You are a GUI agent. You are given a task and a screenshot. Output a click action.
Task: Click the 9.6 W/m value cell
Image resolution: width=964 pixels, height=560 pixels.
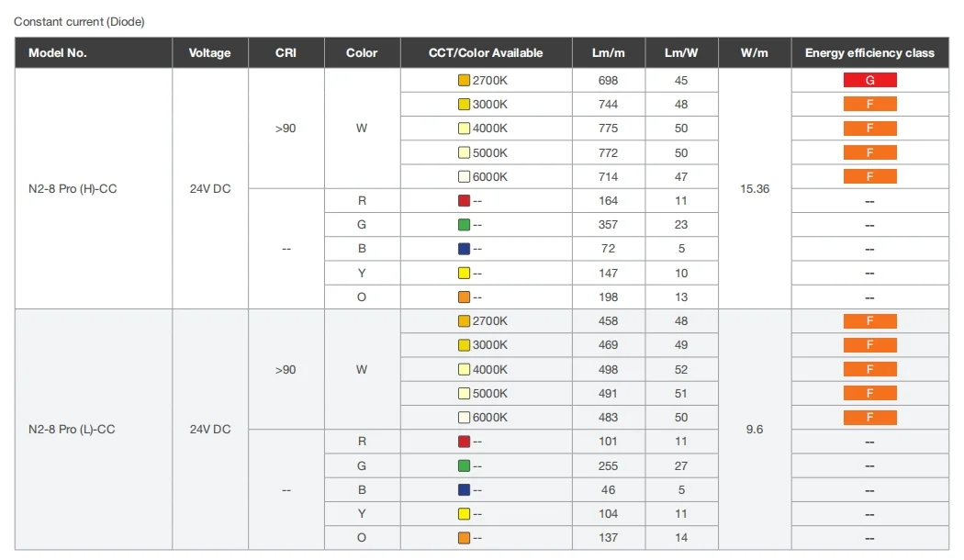click(x=754, y=430)
